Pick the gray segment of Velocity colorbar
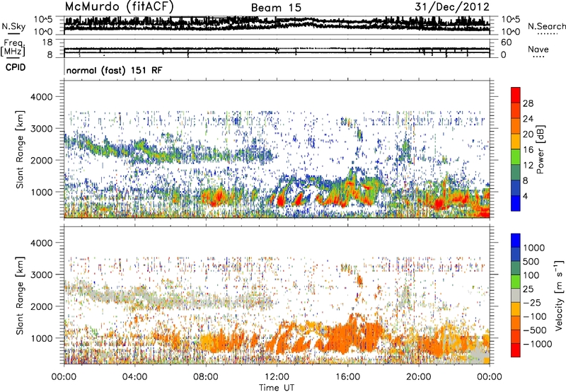 click(x=516, y=295)
